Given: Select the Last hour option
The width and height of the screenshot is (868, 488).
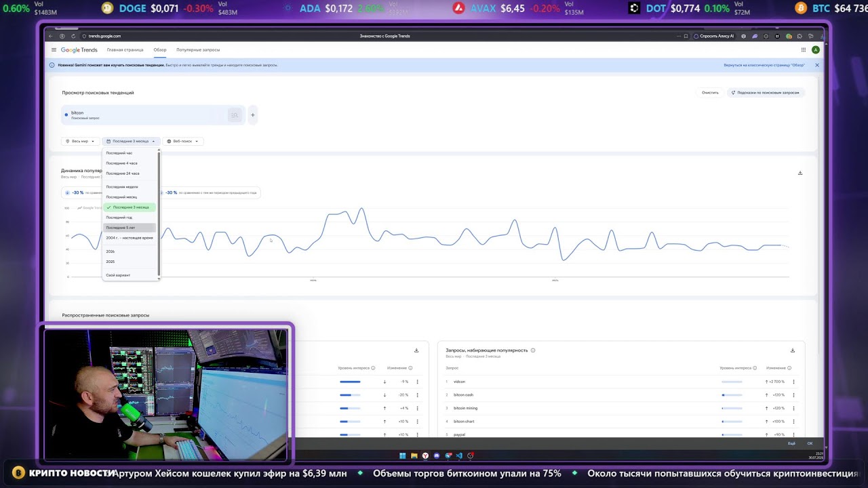Looking at the screenshot, I should [x=130, y=153].
